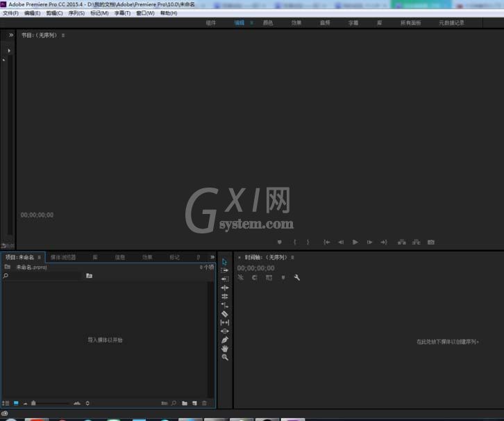Screen dimensions: 504x421
Task: Select the Track Select Forward tool
Action: coord(225,270)
